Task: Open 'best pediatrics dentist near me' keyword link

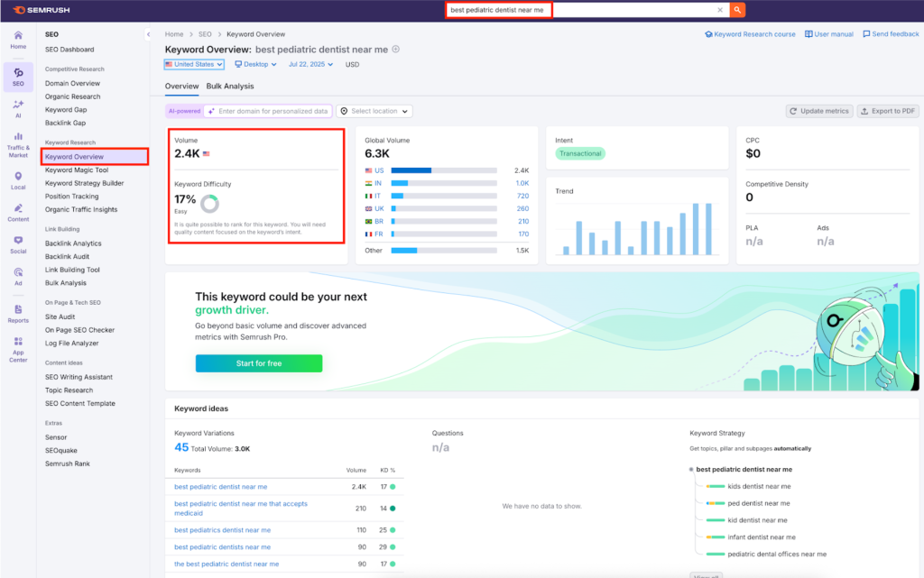Action: click(x=223, y=530)
